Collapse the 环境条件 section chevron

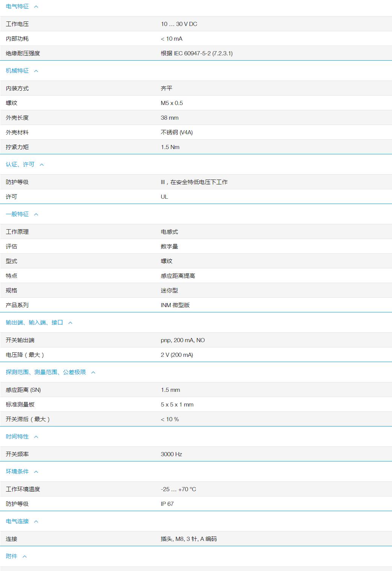[x=35, y=471]
